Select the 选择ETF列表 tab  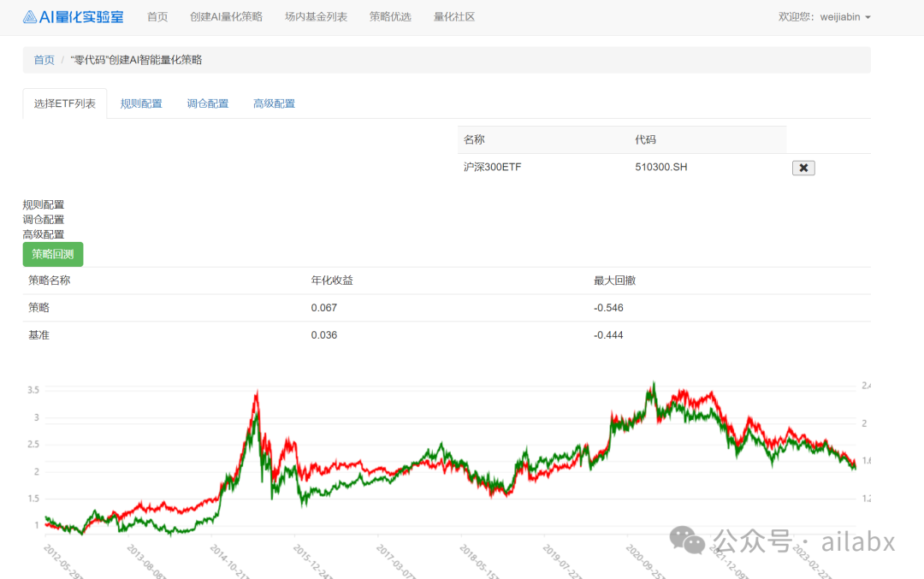pos(64,103)
